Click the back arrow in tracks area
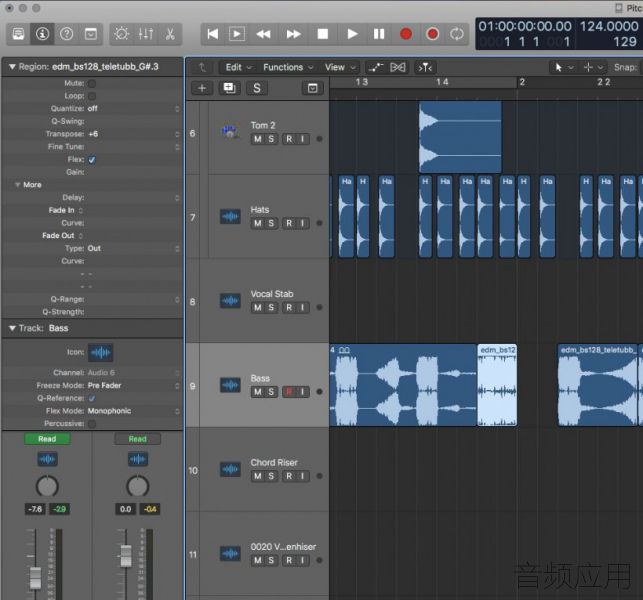643x600 pixels. point(203,67)
